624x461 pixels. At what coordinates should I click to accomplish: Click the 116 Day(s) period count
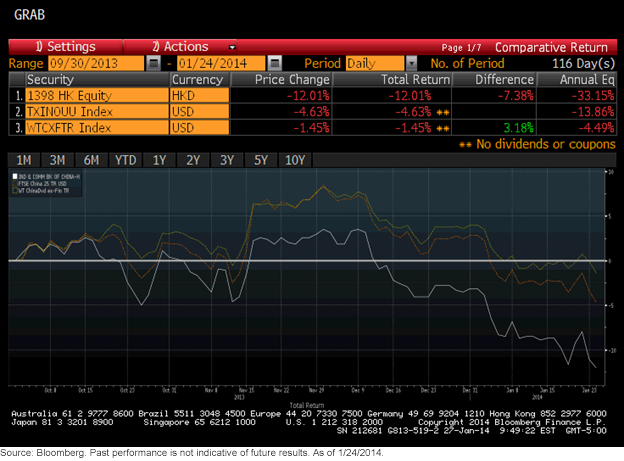tap(583, 63)
